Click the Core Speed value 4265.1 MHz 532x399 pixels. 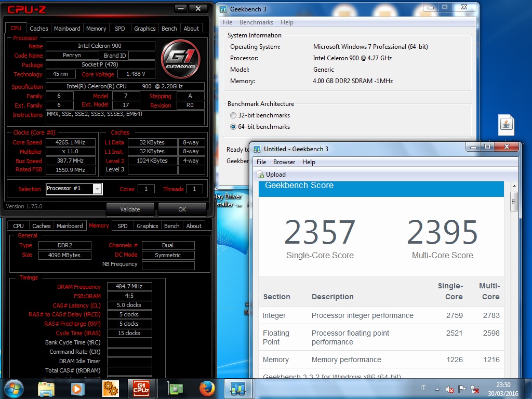tap(71, 142)
